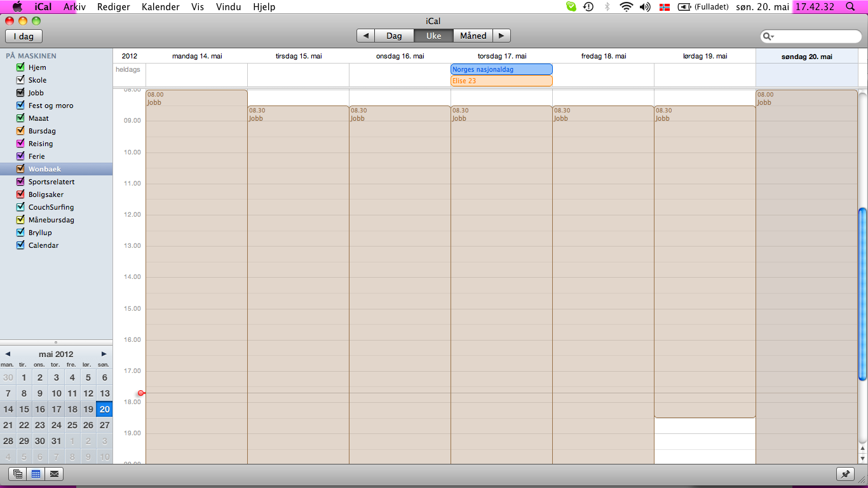Click the date søn. 20. mai in menu bar
Image resolution: width=868 pixels, height=488 pixels.
pyautogui.click(x=763, y=7)
